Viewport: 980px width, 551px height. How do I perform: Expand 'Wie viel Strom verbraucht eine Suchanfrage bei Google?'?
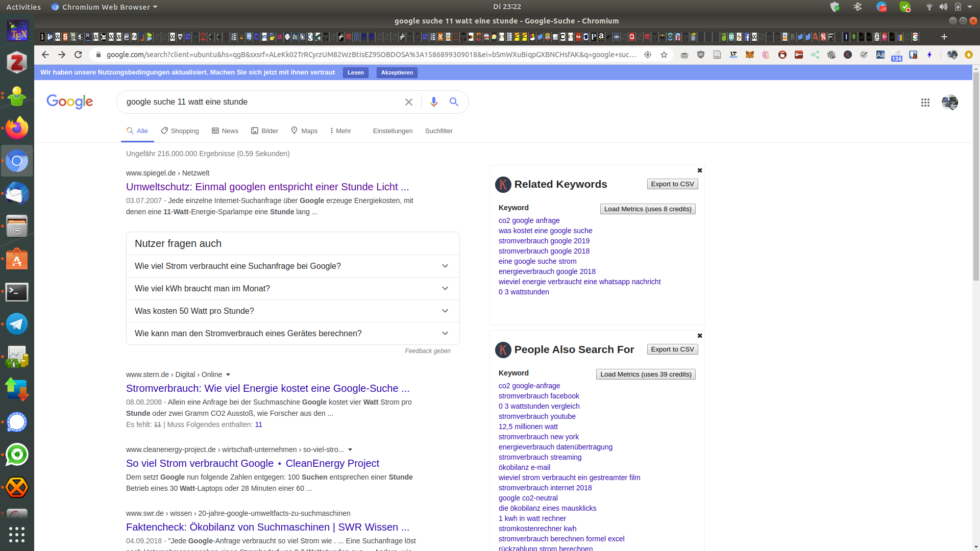tap(292, 266)
